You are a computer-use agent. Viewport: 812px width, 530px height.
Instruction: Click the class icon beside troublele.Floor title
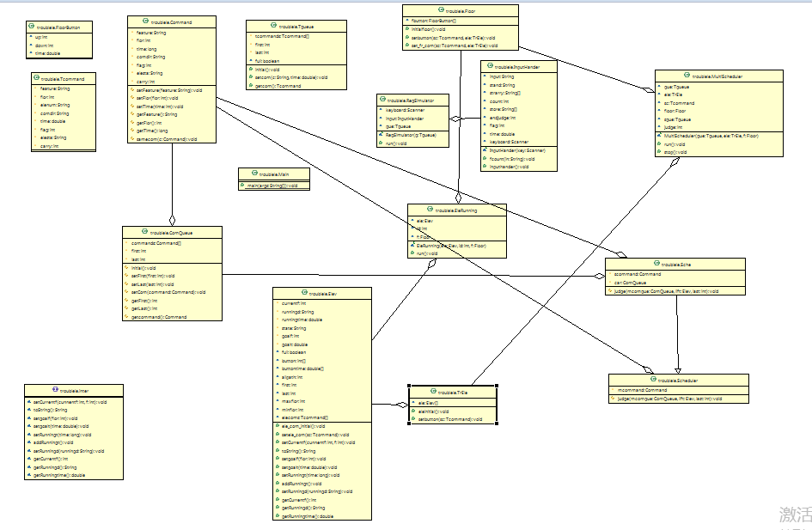click(x=441, y=9)
